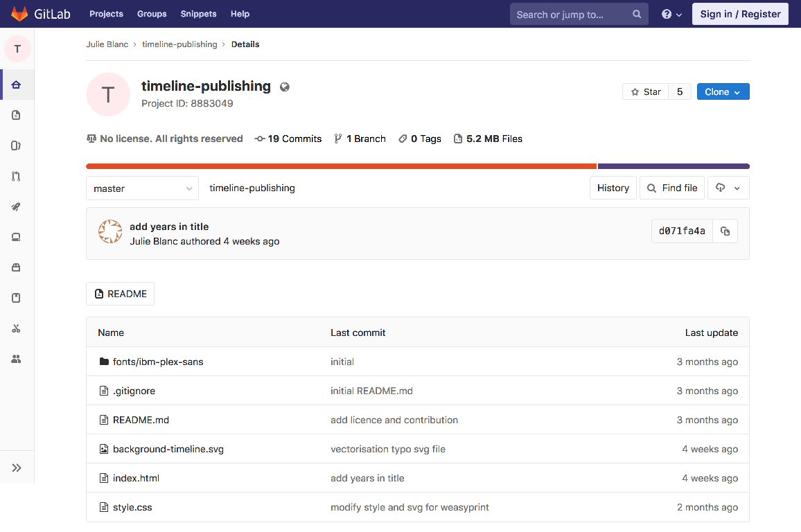Open the Members sidebar icon
This screenshot has width=801, height=532.
(x=17, y=359)
